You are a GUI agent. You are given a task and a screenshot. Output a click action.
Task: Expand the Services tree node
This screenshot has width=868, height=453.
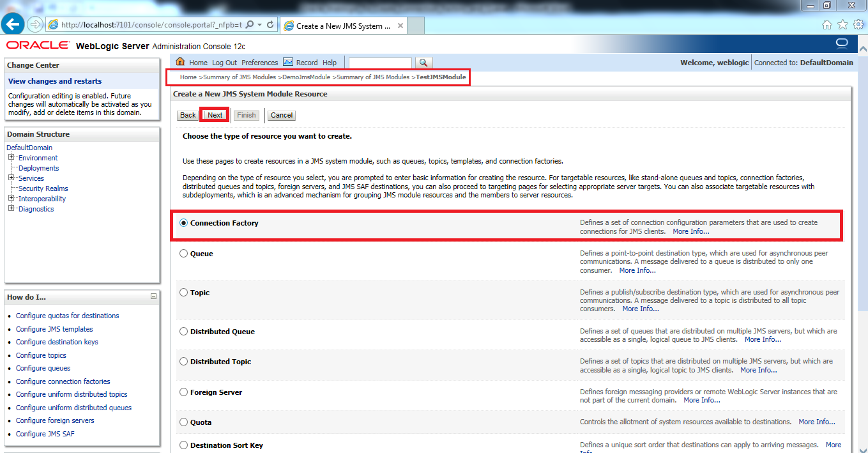11,178
